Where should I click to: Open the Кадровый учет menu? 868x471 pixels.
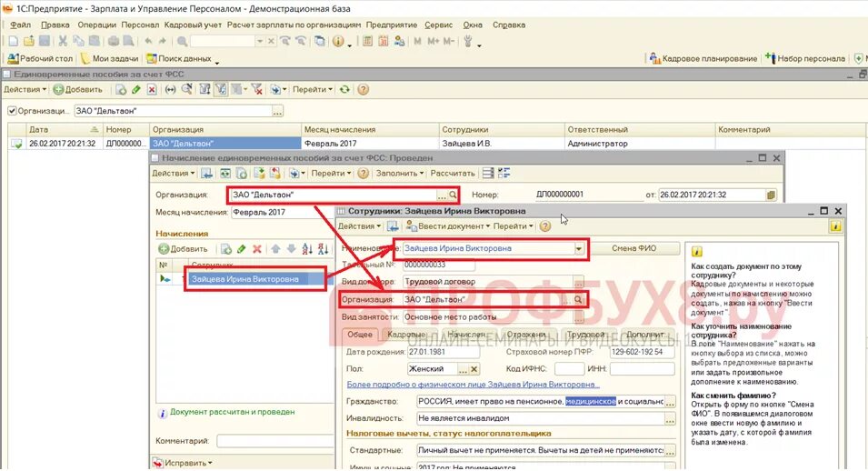pyautogui.click(x=193, y=25)
